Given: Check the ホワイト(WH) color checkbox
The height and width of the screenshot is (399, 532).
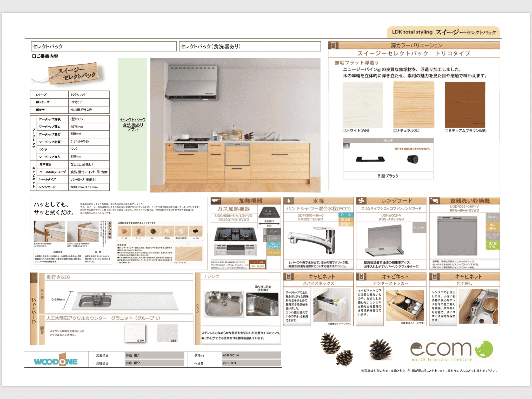Looking at the screenshot, I should (344, 131).
